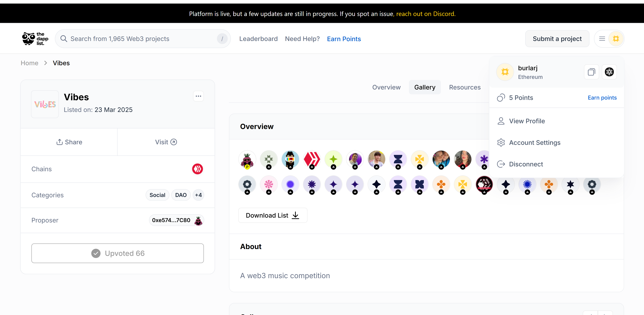Focus the Web3 projects search field
The image size is (644, 315).
tap(142, 39)
